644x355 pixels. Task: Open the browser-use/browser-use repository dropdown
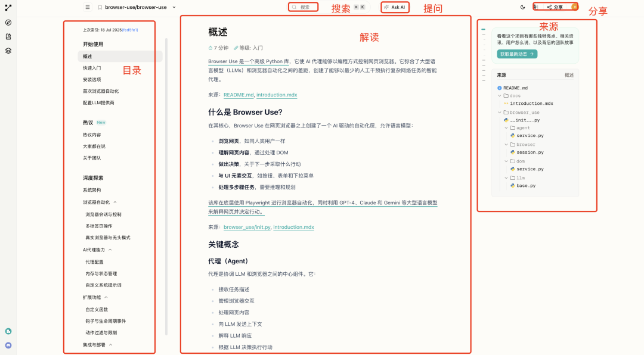pyautogui.click(x=174, y=7)
